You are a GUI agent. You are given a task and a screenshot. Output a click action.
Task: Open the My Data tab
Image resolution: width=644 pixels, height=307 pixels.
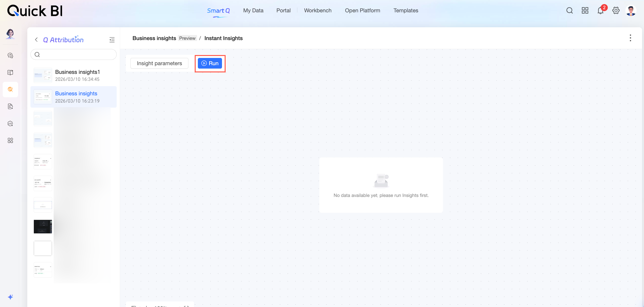click(253, 10)
